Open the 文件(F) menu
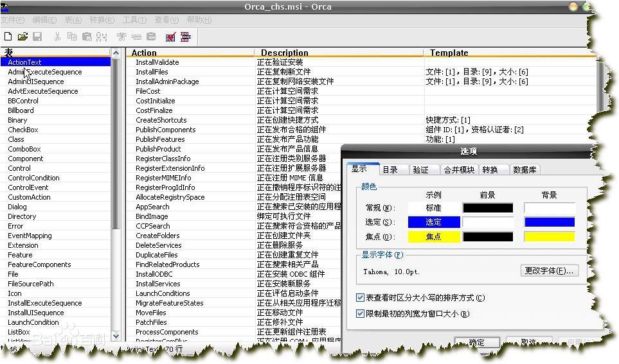The width and height of the screenshot is (619, 364). pyautogui.click(x=13, y=20)
